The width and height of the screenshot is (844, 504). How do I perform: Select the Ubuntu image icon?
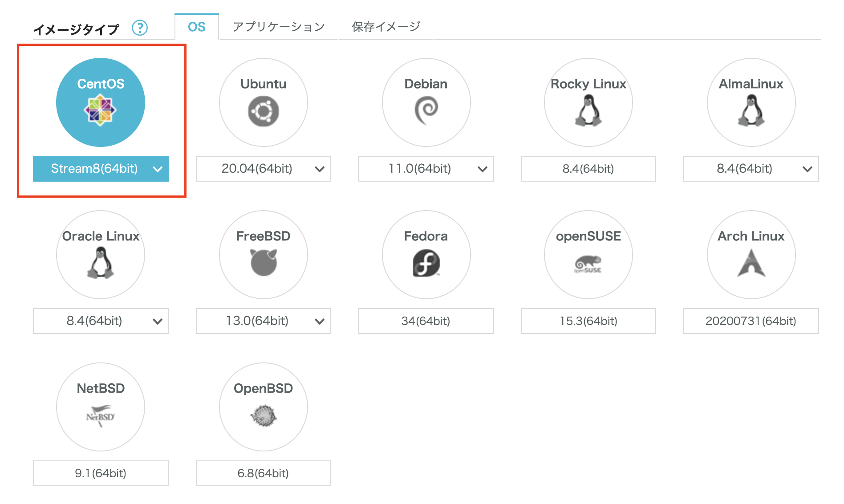coord(263,102)
